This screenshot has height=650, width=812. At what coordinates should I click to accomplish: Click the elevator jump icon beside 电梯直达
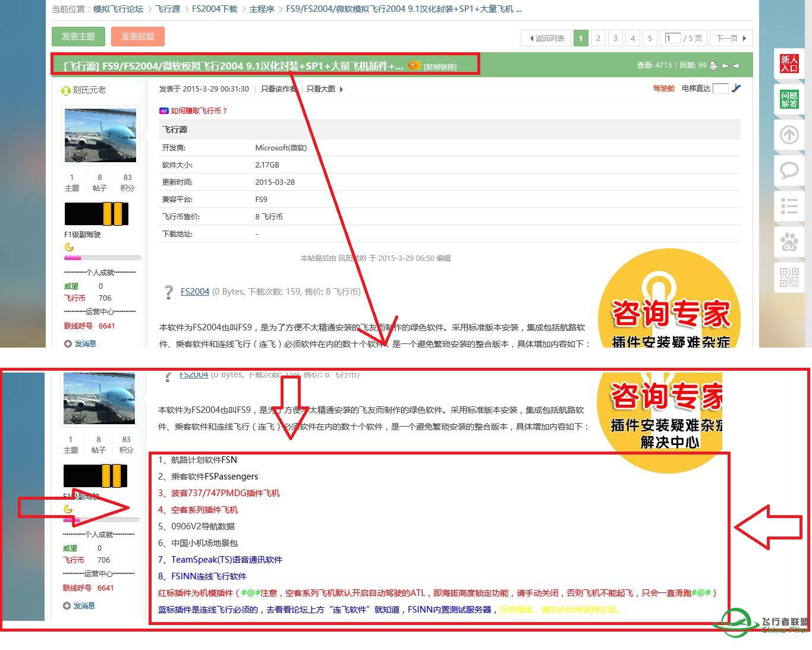coord(736,89)
